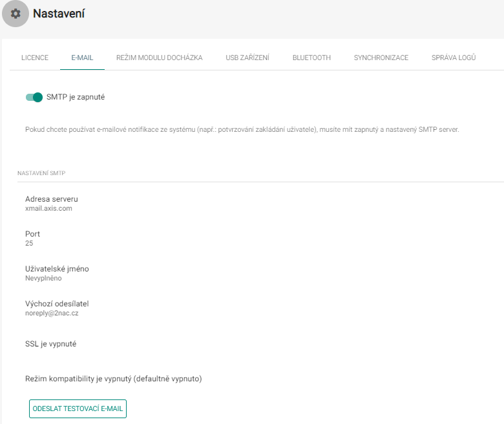The height and width of the screenshot is (424, 504).
Task: Click the Port value 25
Action: click(29, 243)
